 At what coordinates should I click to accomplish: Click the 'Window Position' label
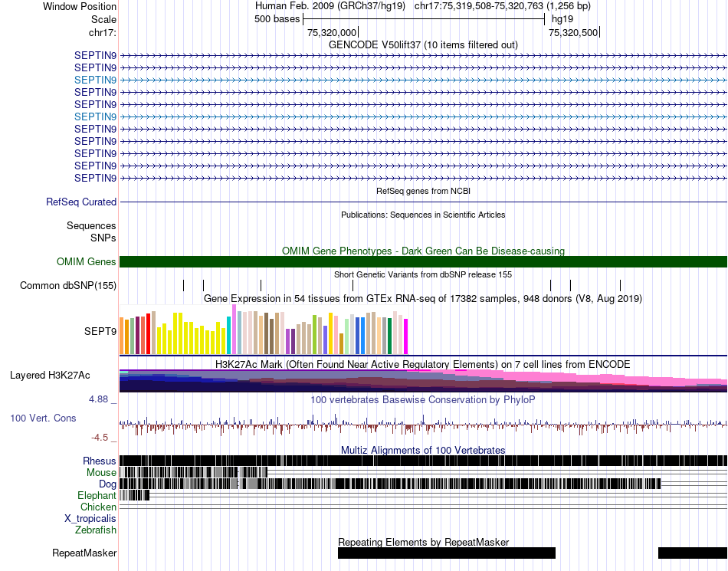point(80,6)
